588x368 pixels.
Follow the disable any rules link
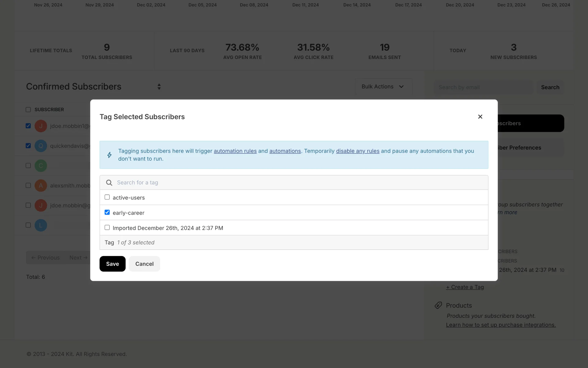coord(357,151)
